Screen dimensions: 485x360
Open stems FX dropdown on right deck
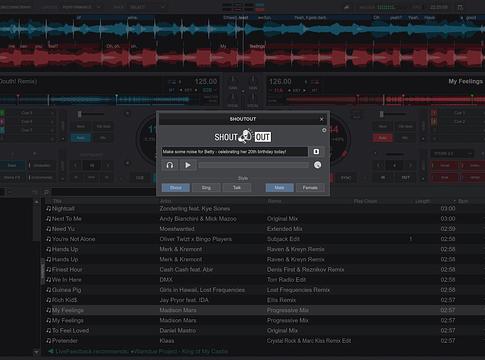click(x=452, y=154)
